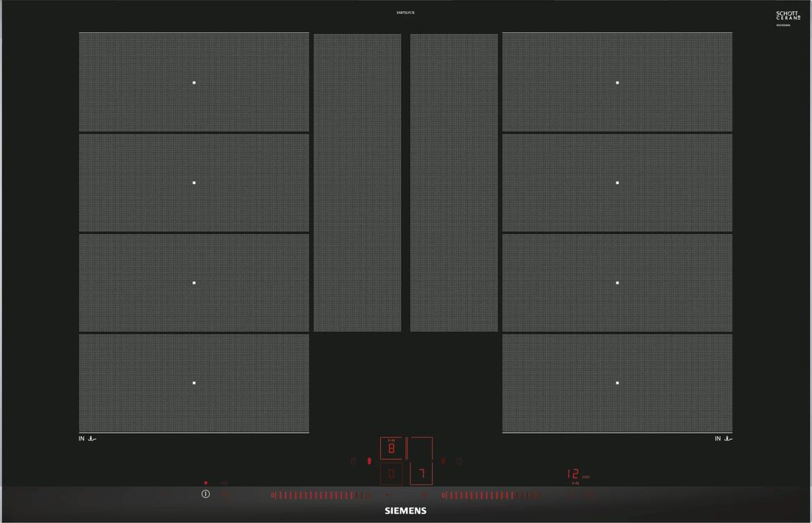This screenshot has width=812, height=523.
Task: Tap the red dot between the sliders
Action: (387, 495)
